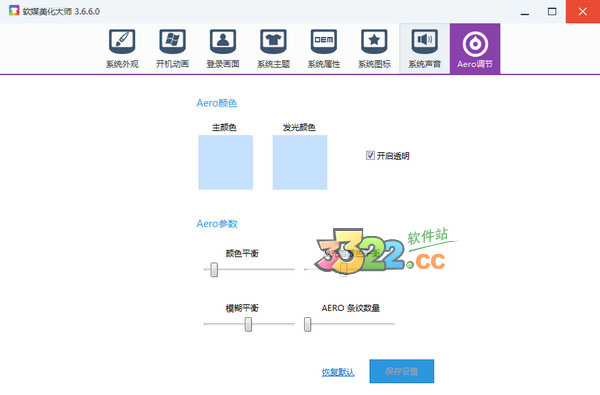Click the 恢复默认 restore defaults link
Viewport: 600px width, 395px height.
338,372
